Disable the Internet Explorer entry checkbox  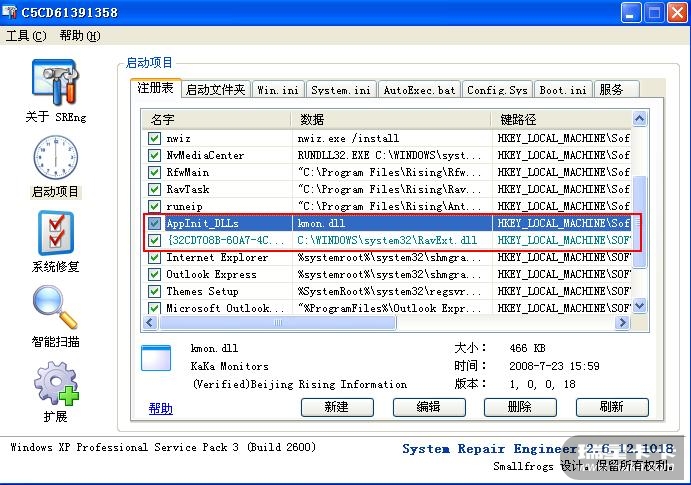[154, 257]
